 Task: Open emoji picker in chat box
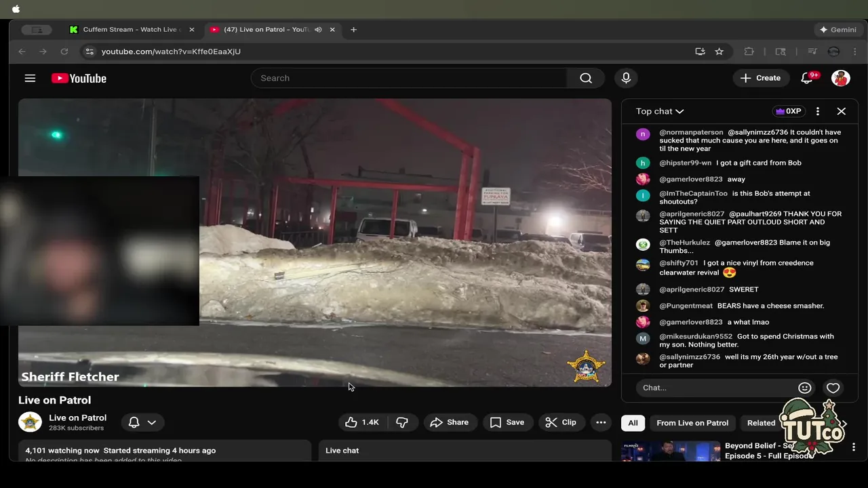pyautogui.click(x=805, y=388)
